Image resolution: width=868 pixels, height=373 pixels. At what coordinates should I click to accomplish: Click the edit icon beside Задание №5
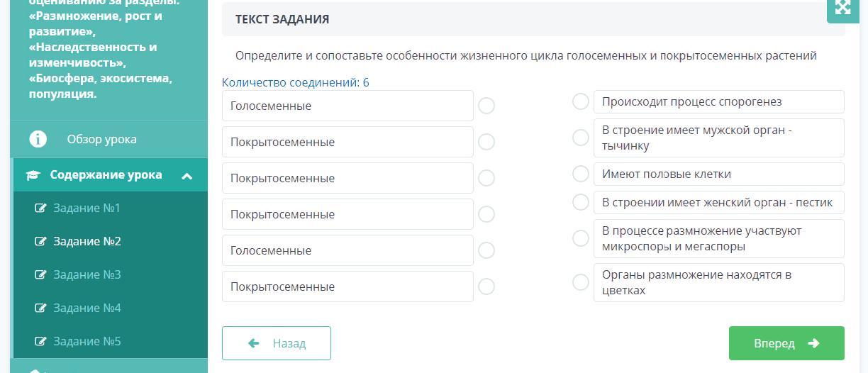point(40,341)
